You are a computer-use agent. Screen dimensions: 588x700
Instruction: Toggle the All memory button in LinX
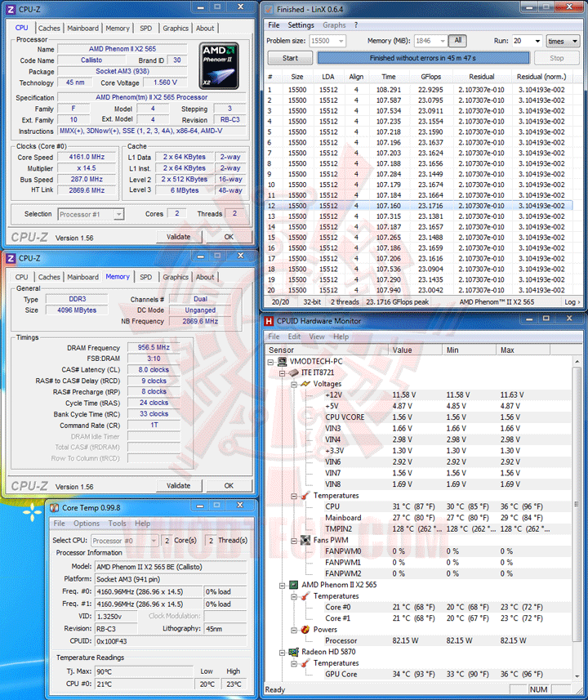pyautogui.click(x=457, y=41)
